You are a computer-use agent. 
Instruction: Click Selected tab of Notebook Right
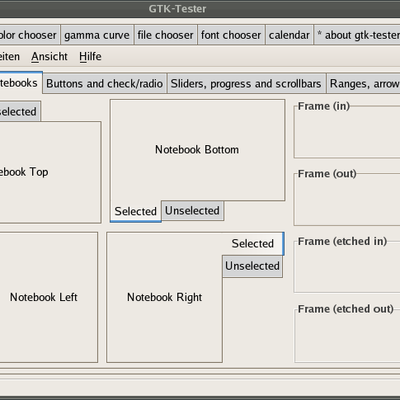tap(253, 244)
